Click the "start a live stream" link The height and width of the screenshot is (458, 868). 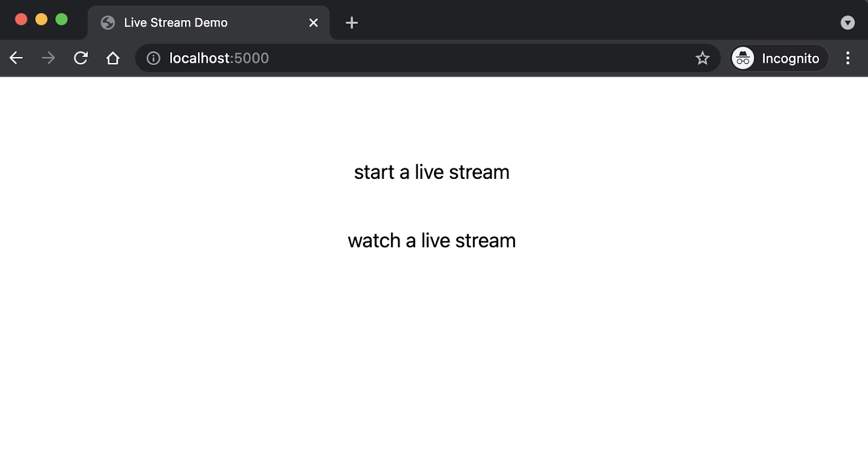pos(431,172)
